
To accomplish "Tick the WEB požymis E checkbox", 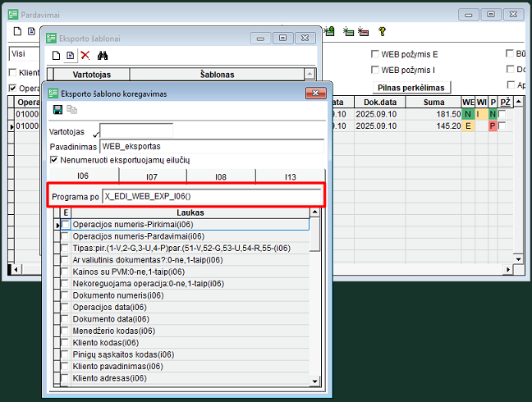I will (x=375, y=54).
